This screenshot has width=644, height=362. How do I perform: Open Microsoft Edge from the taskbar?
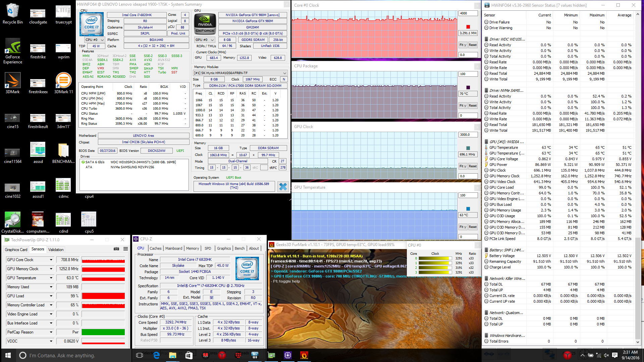coord(156,355)
